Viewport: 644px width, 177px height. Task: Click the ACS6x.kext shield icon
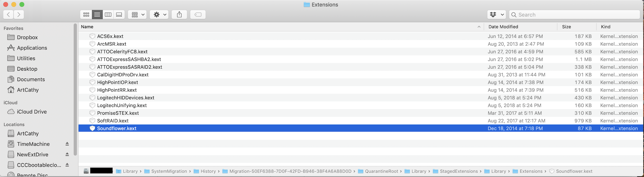click(92, 36)
